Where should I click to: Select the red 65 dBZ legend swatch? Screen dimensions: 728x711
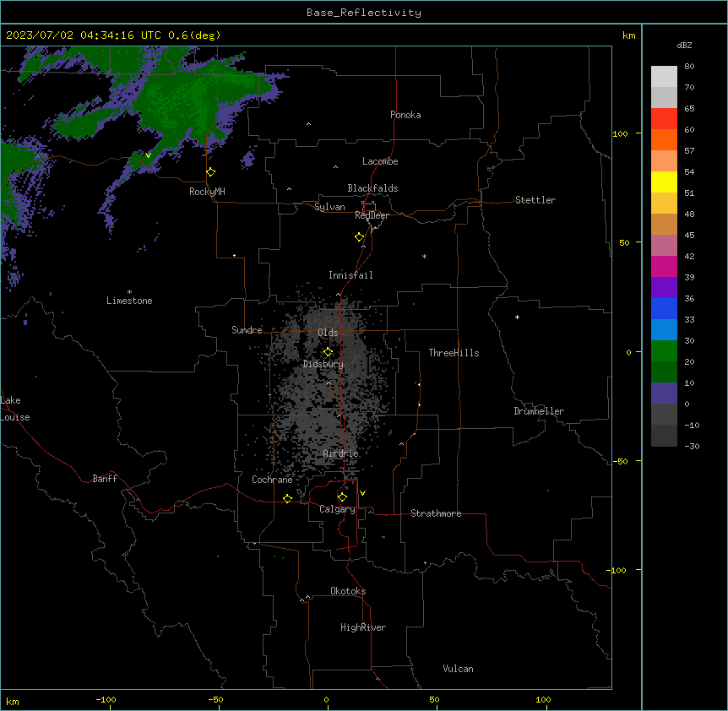tap(664, 119)
